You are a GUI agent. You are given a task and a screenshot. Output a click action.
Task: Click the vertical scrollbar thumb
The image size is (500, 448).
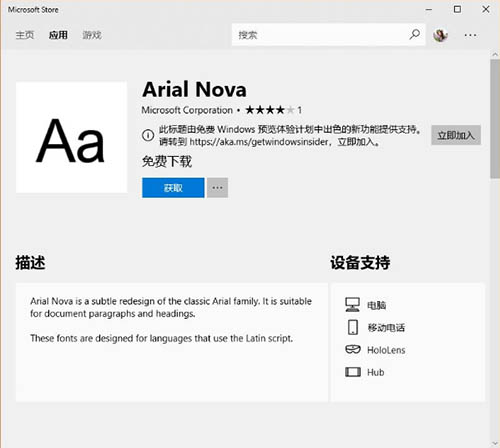495,119
